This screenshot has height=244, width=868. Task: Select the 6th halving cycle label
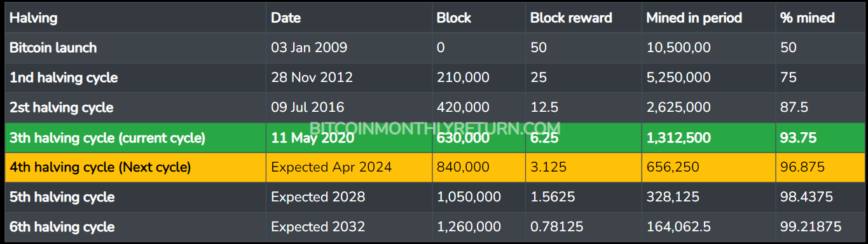[x=62, y=227]
